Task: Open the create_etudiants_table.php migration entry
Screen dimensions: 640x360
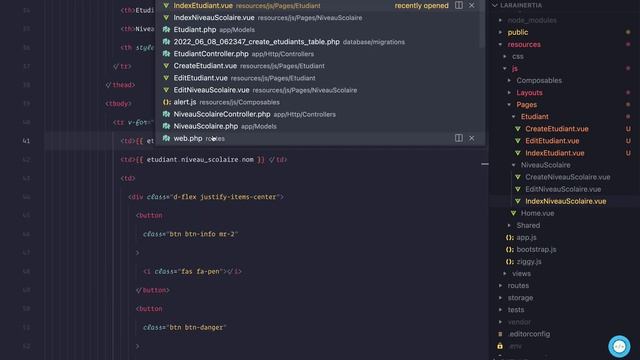Action: pyautogui.click(x=320, y=42)
